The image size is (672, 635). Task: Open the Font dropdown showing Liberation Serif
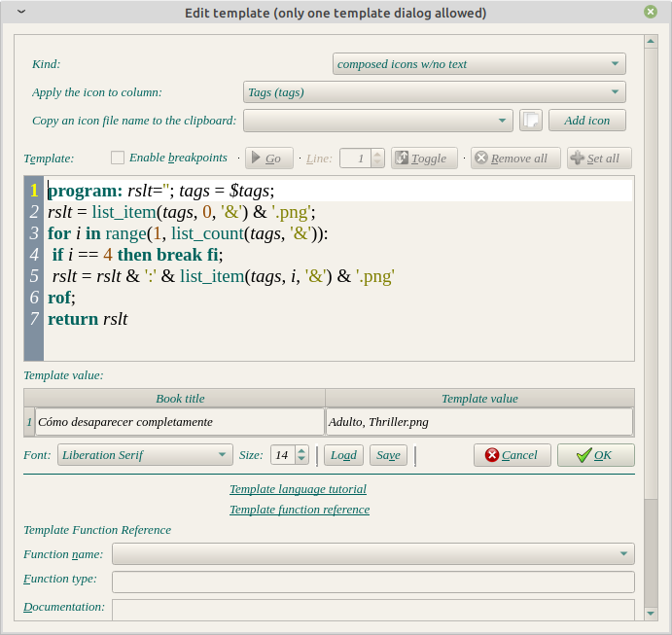(x=145, y=454)
